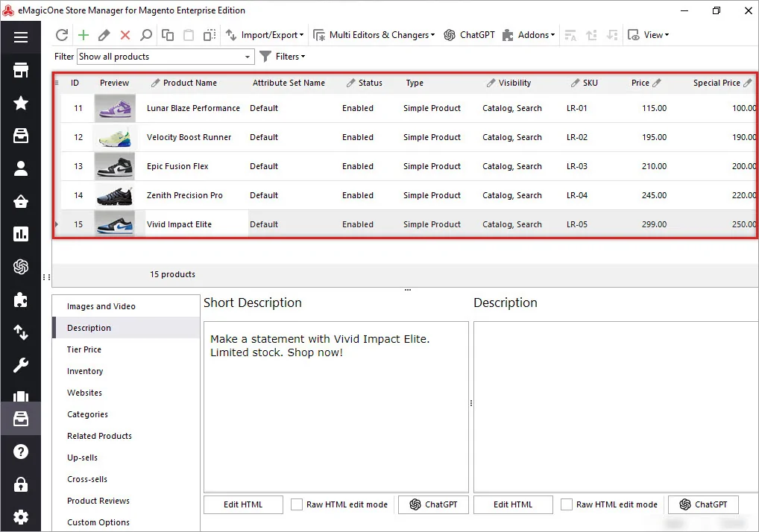Viewport: 759px width, 532px height.
Task: Open the reports bar chart icon
Action: coord(20,234)
